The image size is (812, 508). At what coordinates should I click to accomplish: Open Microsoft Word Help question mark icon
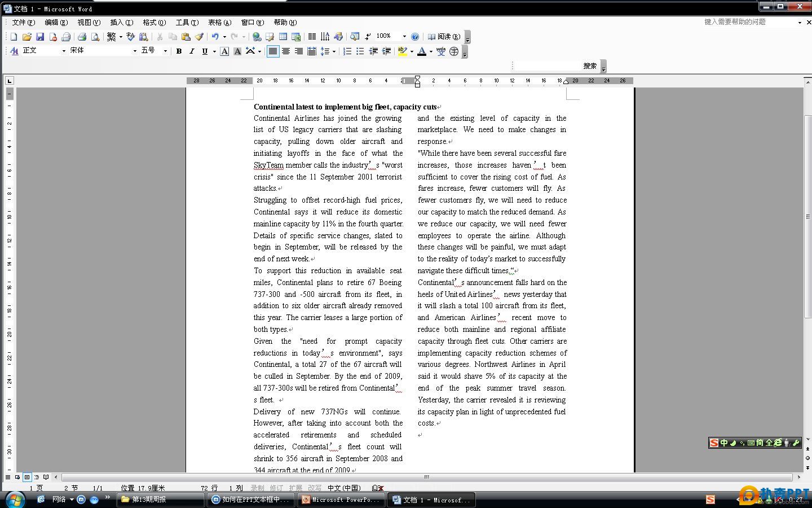(x=414, y=37)
